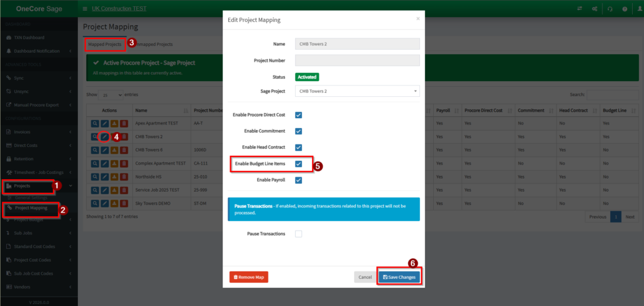
Task: Click the red delete icon for Apex Apartment TEST
Action: click(x=124, y=123)
